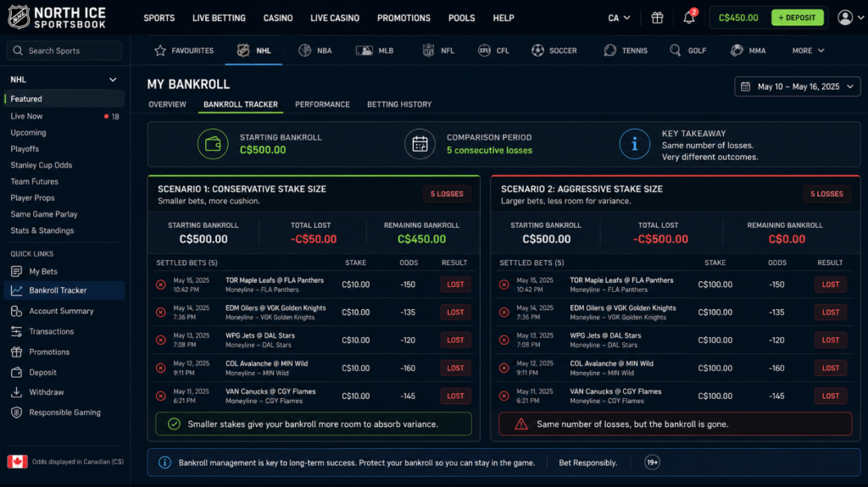
Task: Click the Search Sports field
Action: pyautogui.click(x=64, y=50)
